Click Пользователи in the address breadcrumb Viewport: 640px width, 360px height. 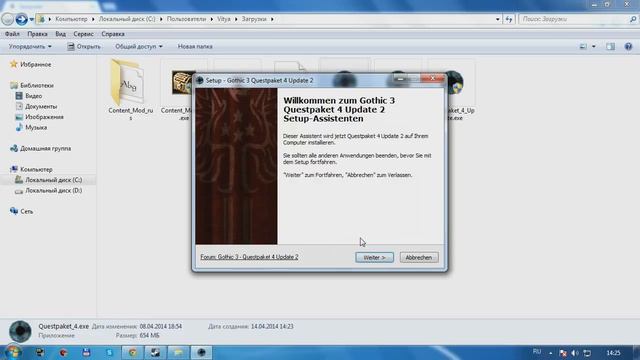point(186,19)
